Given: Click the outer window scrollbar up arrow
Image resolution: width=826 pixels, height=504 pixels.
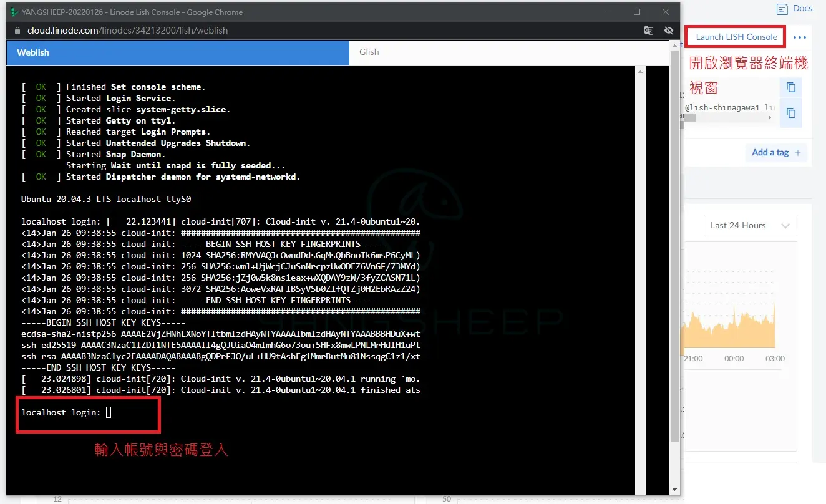Looking at the screenshot, I should (x=674, y=46).
